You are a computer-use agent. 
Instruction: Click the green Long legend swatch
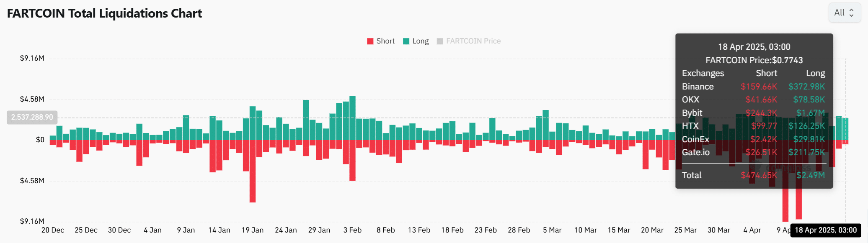pos(406,41)
